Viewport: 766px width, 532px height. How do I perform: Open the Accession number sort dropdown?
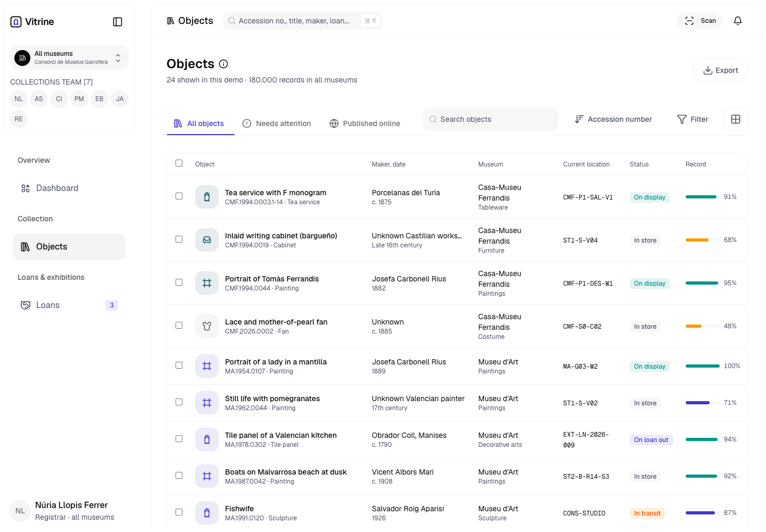tap(613, 119)
